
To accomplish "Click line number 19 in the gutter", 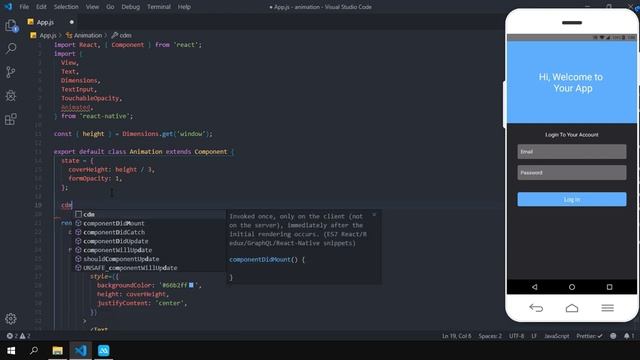I will click(38, 205).
